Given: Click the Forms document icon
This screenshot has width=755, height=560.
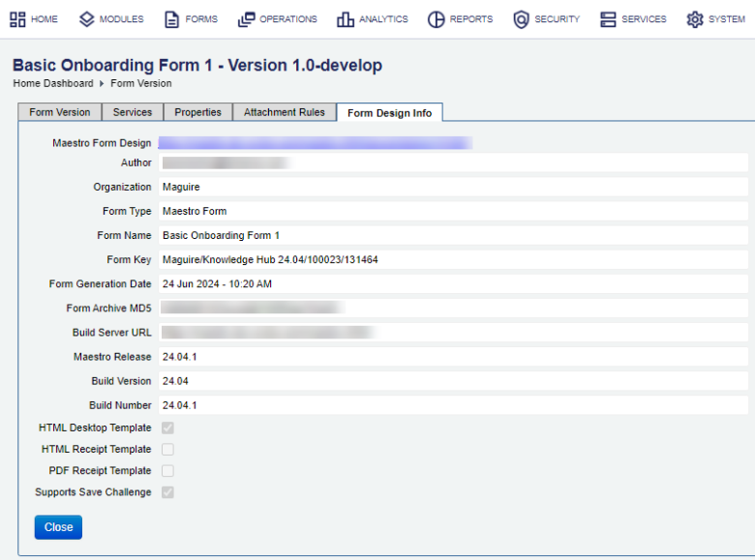Looking at the screenshot, I should 172,19.
